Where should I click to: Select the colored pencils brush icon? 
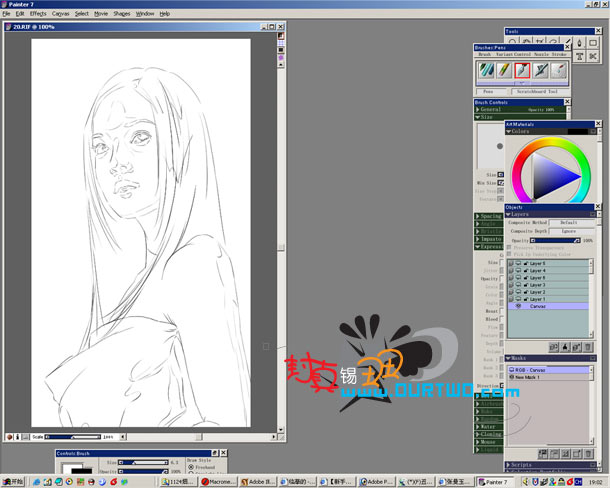pos(504,70)
